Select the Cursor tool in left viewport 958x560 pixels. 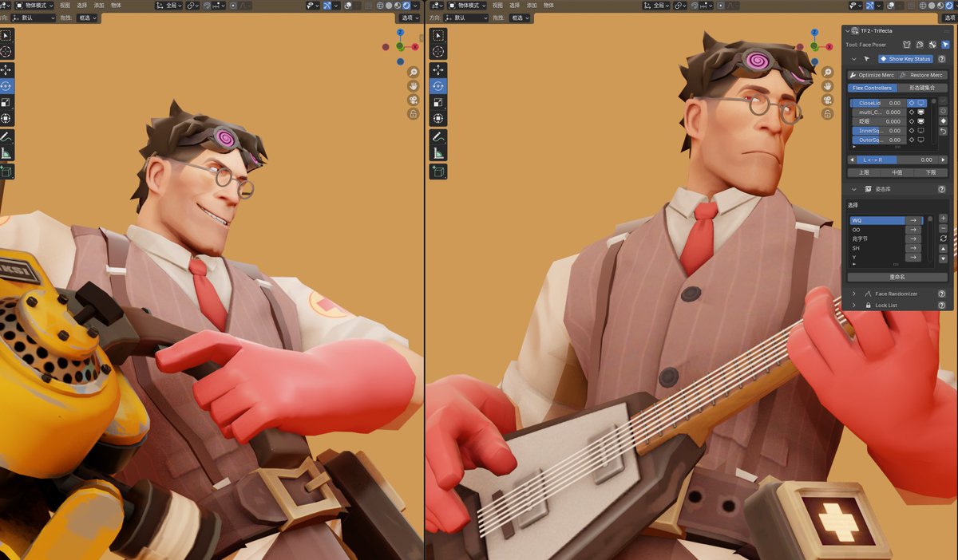pyautogui.click(x=6, y=51)
